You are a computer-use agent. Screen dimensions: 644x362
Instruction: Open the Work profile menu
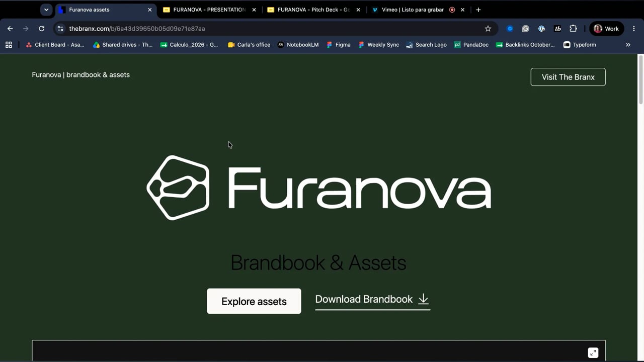tap(607, 29)
